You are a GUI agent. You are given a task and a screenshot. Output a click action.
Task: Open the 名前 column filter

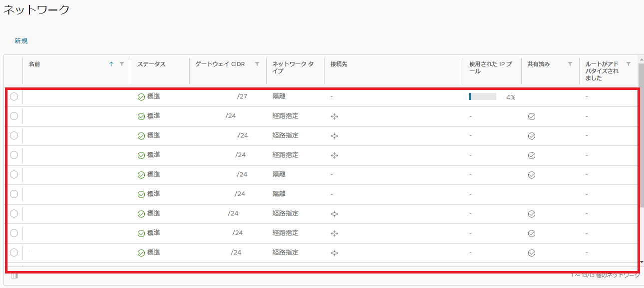pyautogui.click(x=122, y=64)
